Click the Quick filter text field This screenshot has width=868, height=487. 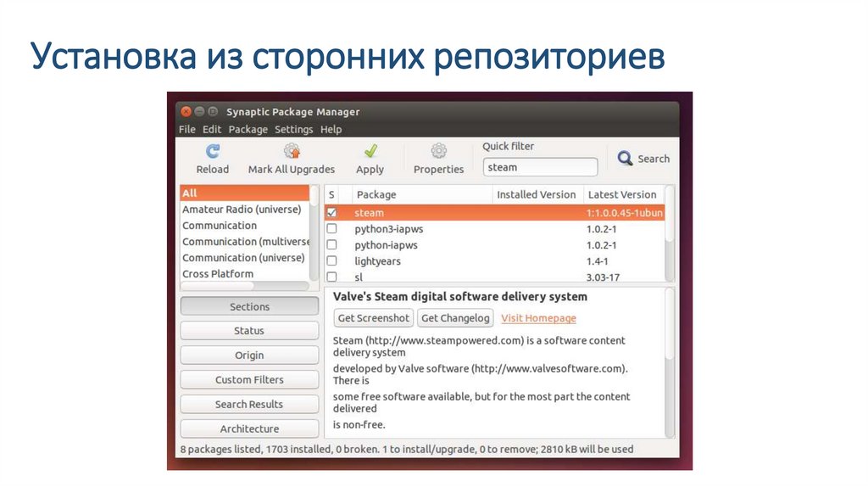coord(540,167)
